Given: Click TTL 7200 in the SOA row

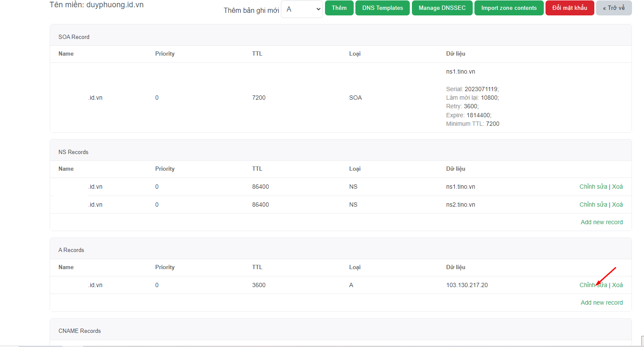Looking at the screenshot, I should click(259, 98).
